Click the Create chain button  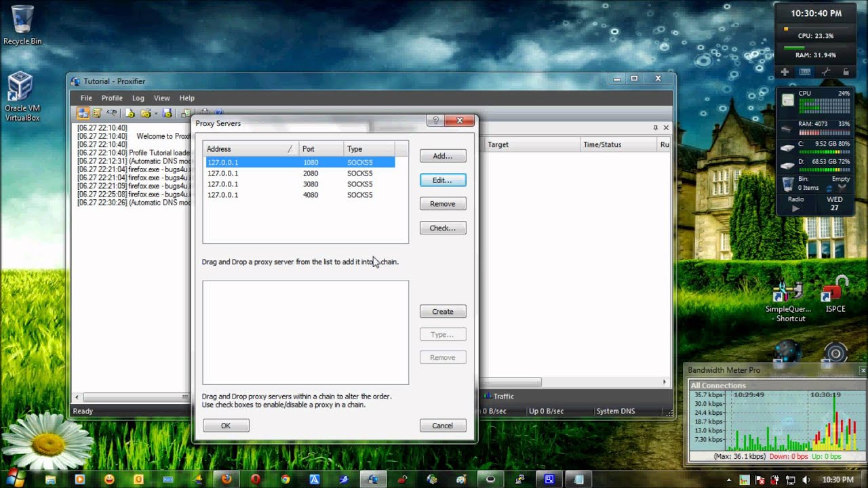pyautogui.click(x=443, y=312)
